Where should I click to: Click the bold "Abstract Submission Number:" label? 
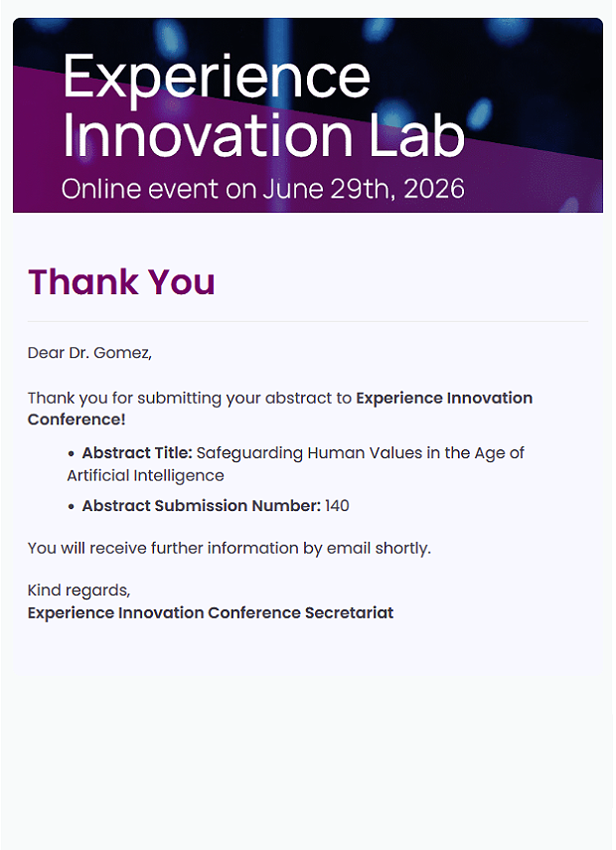coord(201,506)
